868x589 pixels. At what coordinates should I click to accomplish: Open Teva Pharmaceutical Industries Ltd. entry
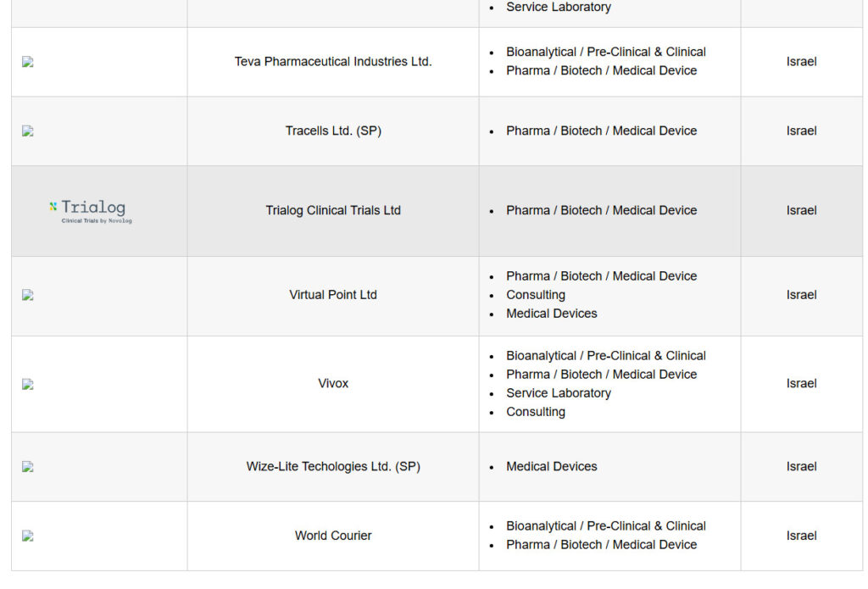(332, 62)
